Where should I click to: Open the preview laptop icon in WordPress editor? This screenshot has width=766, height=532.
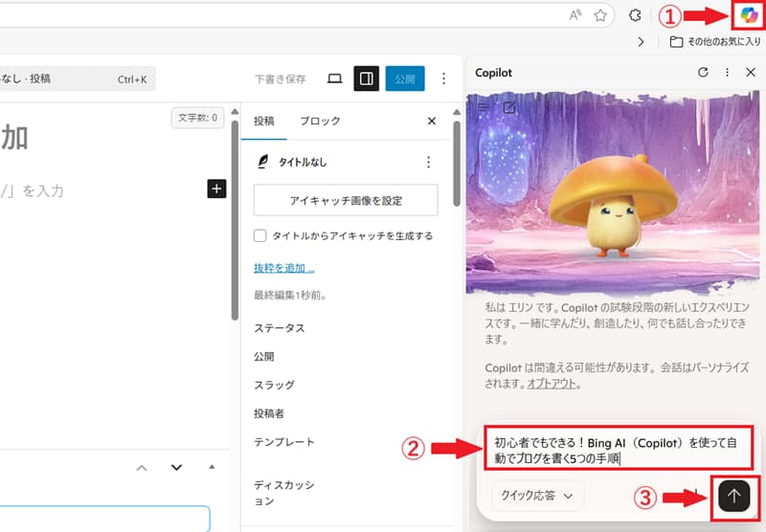(334, 78)
